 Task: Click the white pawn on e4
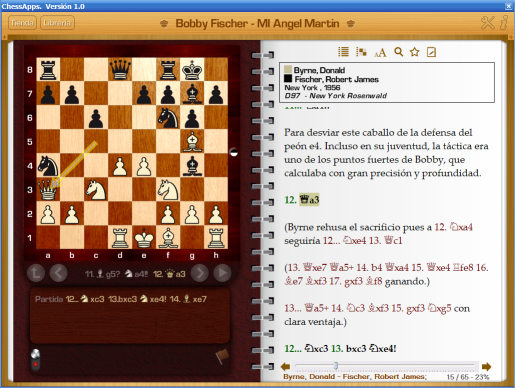(144, 166)
